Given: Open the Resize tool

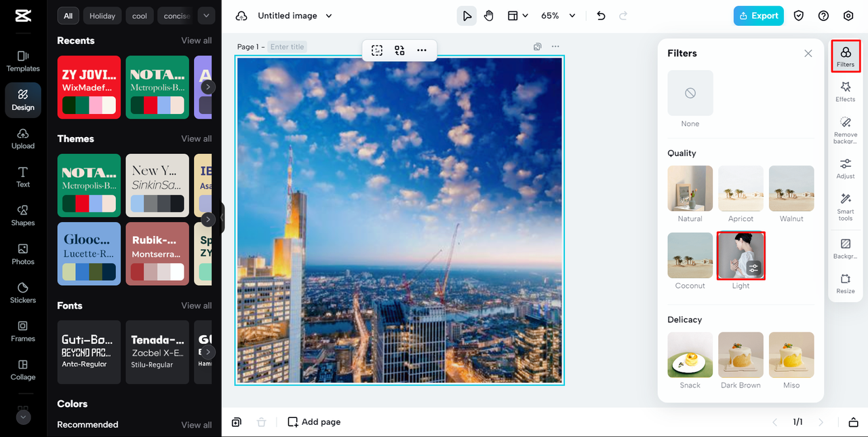Looking at the screenshot, I should tap(846, 284).
